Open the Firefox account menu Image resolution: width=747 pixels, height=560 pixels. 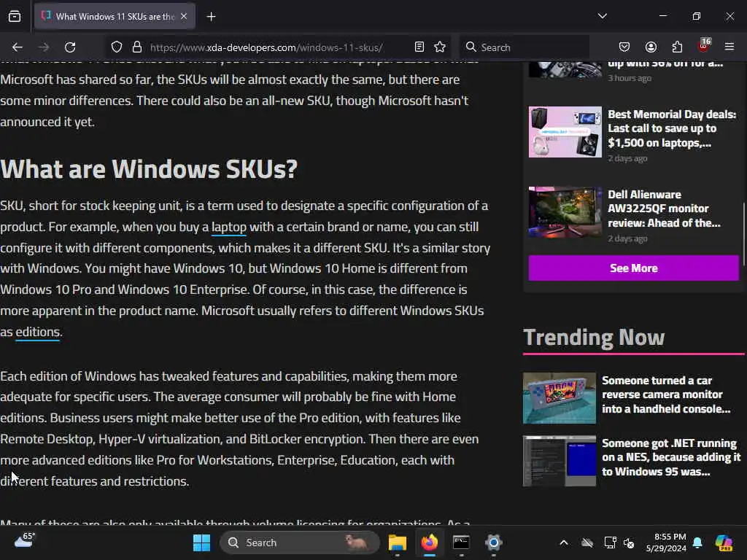[651, 47]
